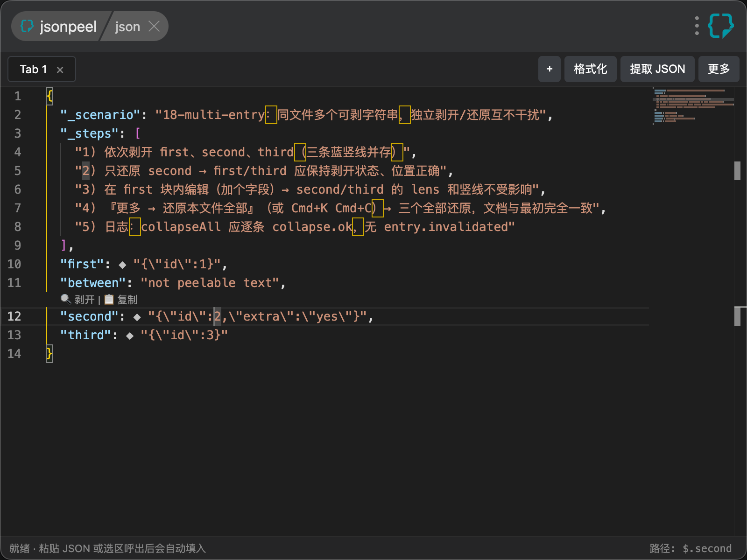Click the closing bracket on line 9

64,245
